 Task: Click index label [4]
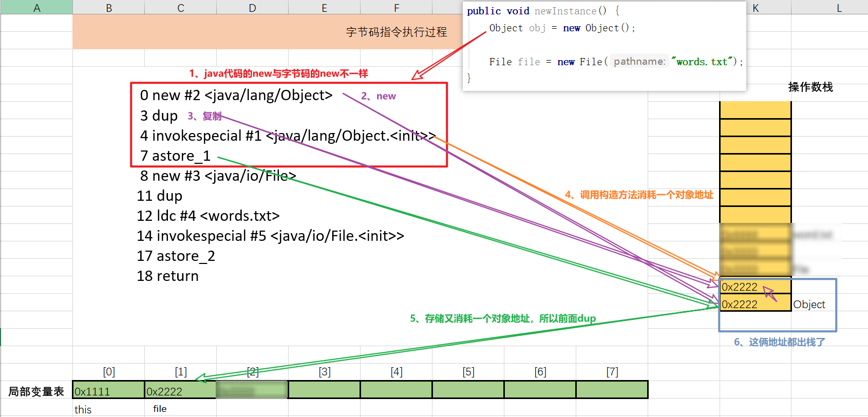point(397,371)
